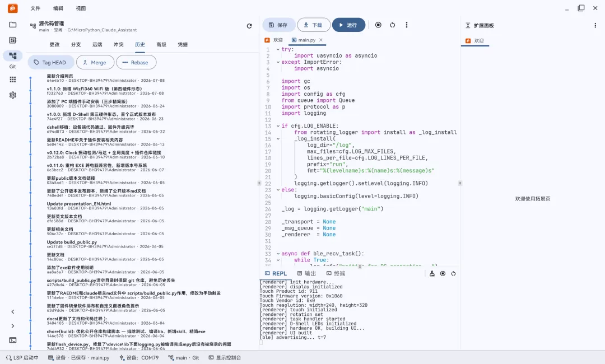Image resolution: width=605 pixels, height=364 pixels.
Task: Click the 扩展面板 collapse icon
Action: [468, 25]
